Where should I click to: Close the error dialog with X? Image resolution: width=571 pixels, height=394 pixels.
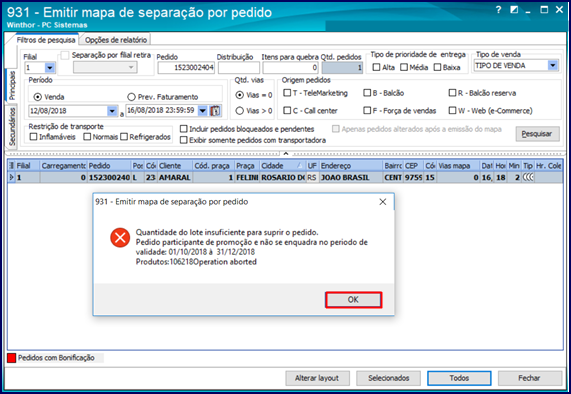click(383, 202)
